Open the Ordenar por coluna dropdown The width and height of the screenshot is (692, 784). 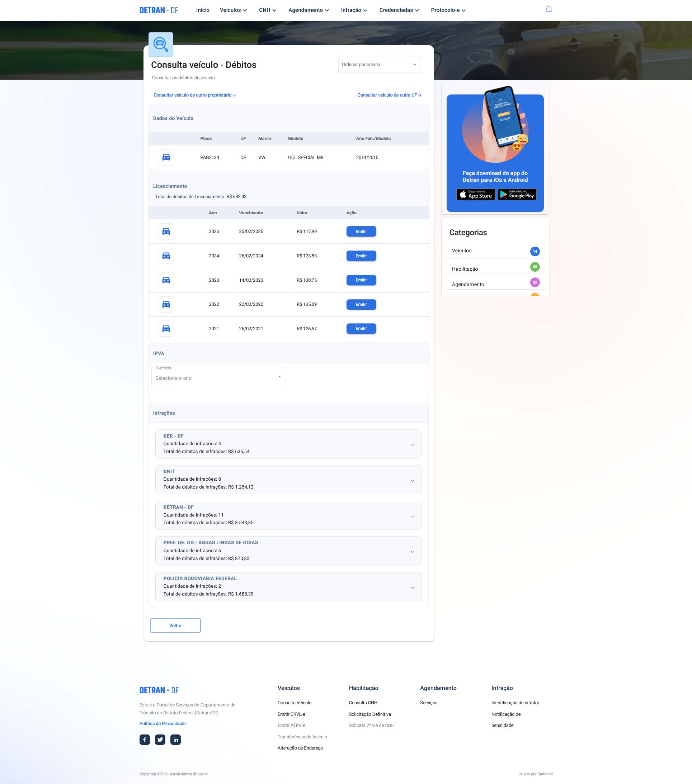(x=379, y=65)
